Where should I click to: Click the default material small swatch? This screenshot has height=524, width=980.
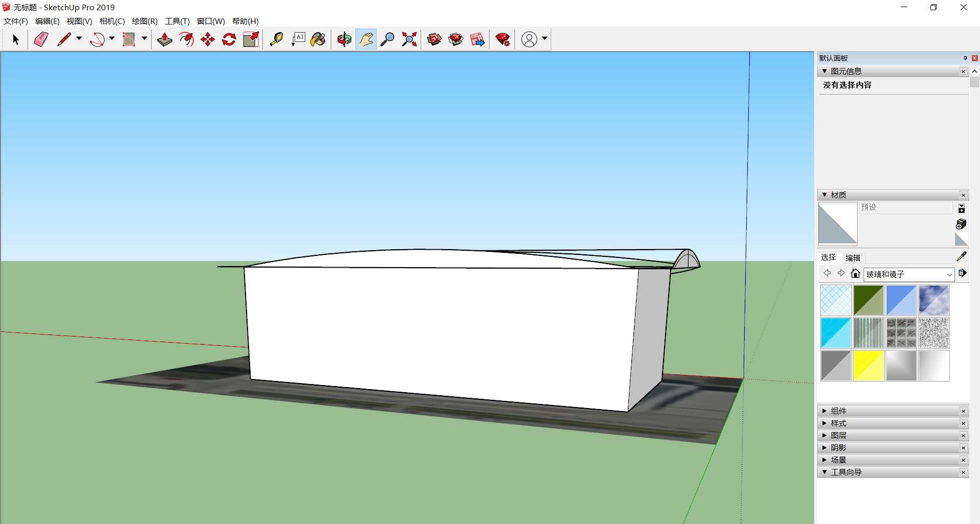(x=961, y=240)
